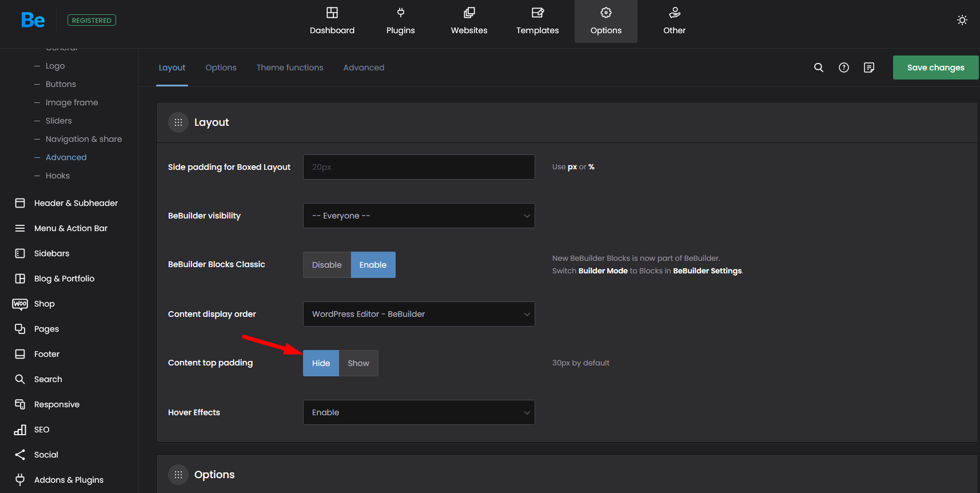This screenshot has height=493, width=980.
Task: Open the Sliders sidebar item
Action: (x=58, y=121)
